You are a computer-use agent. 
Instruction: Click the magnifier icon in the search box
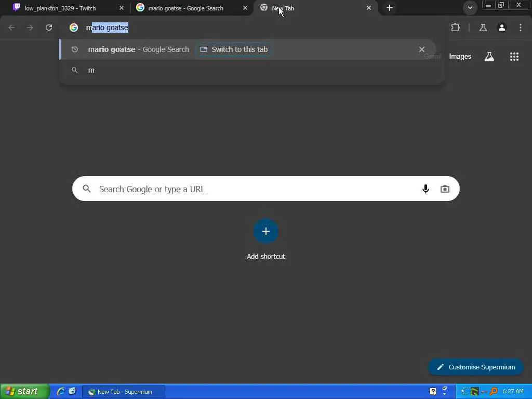click(x=87, y=189)
